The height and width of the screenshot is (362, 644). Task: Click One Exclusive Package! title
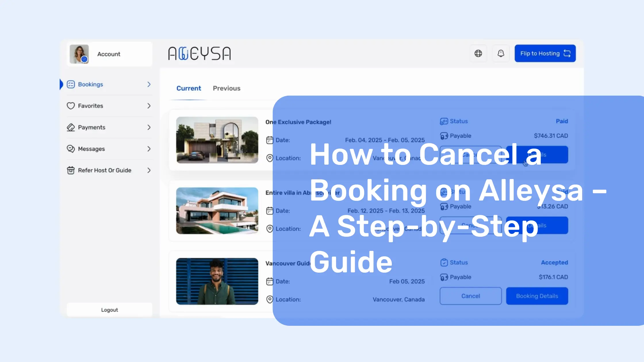click(298, 122)
